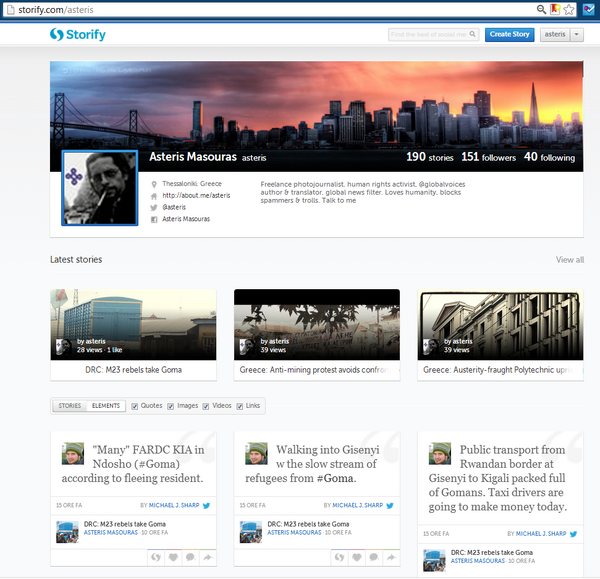
Task: Click the Create Story button
Action: [509, 34]
